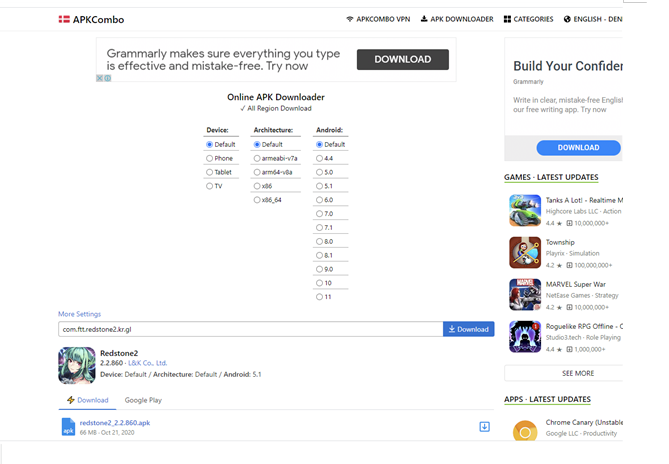This screenshot has width=669, height=464.
Task: Select Device Default radio button
Action: (209, 145)
